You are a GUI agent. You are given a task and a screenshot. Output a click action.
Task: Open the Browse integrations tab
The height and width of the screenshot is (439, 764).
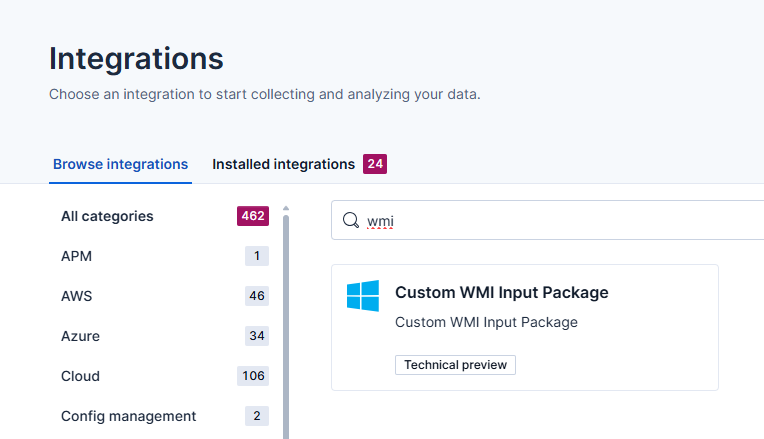[120, 164]
